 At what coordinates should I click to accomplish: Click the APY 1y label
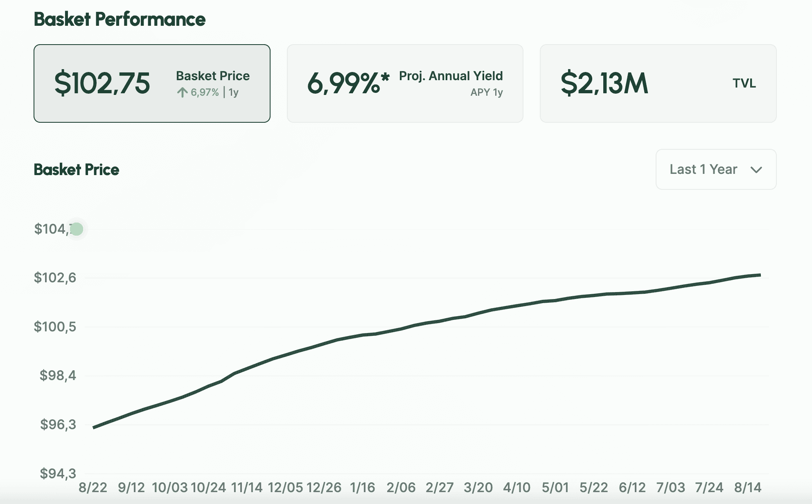click(x=486, y=92)
